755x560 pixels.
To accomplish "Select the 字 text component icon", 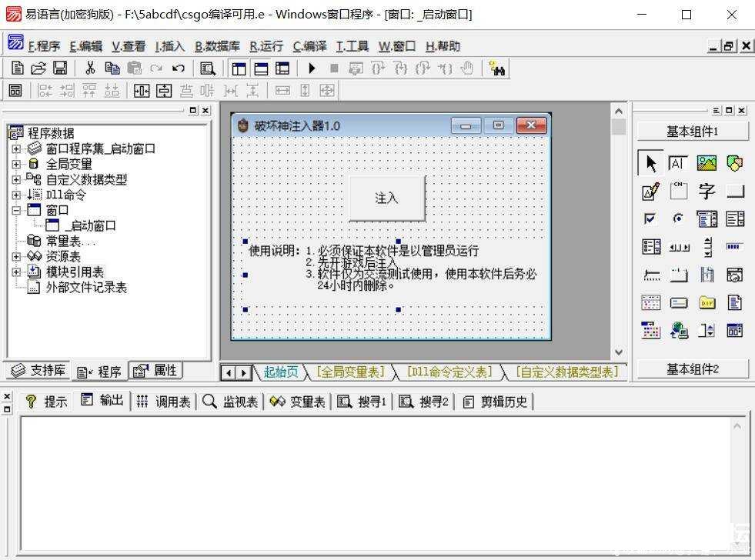I will click(x=707, y=192).
